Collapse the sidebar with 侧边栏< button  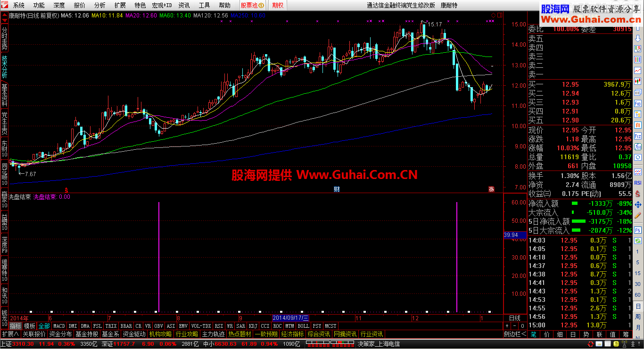[515, 334]
